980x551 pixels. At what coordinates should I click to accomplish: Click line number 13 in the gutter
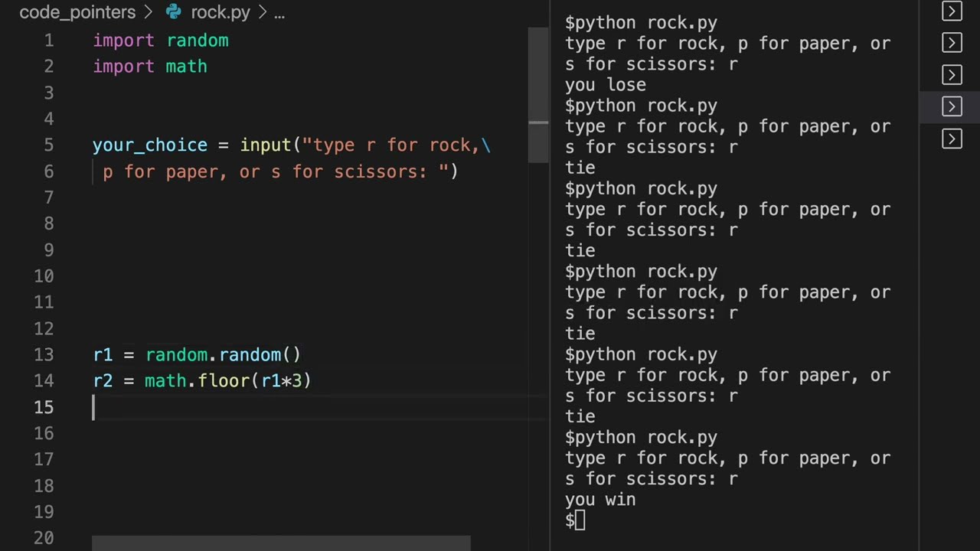[44, 355]
